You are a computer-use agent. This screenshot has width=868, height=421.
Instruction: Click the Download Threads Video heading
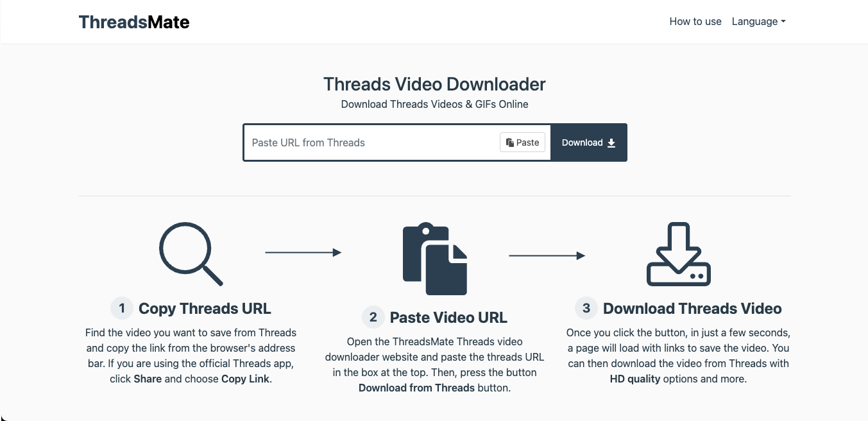[x=692, y=308]
